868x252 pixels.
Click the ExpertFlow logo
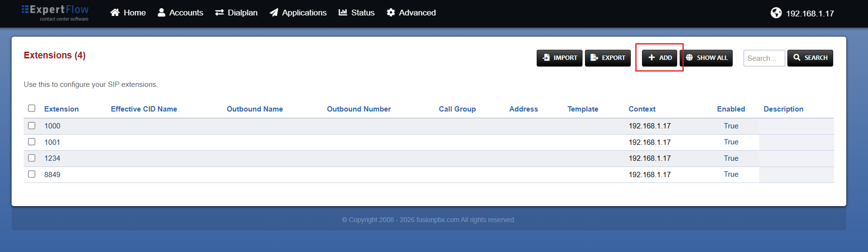55,13
